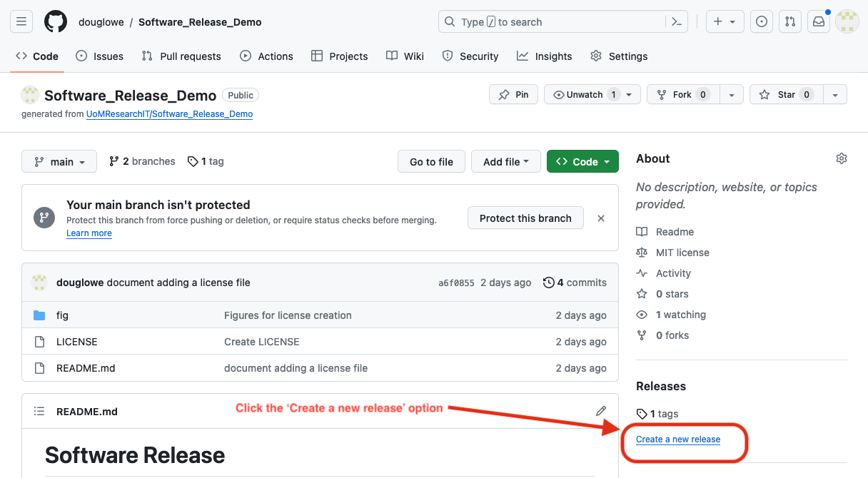This screenshot has height=478, width=868.
Task: Open the Add file dropdown
Action: point(506,162)
